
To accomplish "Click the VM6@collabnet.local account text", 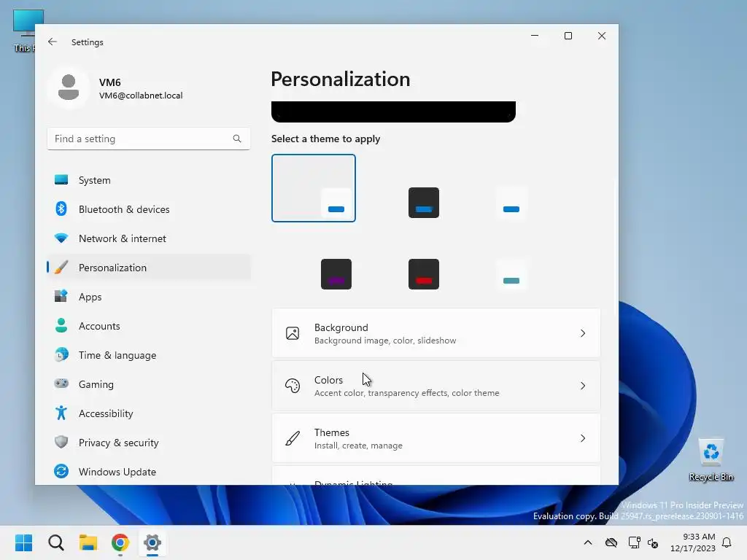I will [141, 96].
